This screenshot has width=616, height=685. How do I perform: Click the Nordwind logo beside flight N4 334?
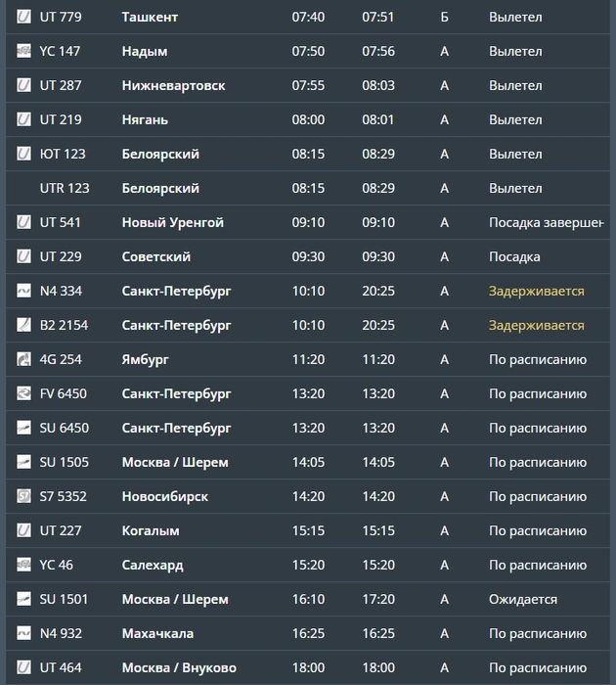[x=23, y=291]
